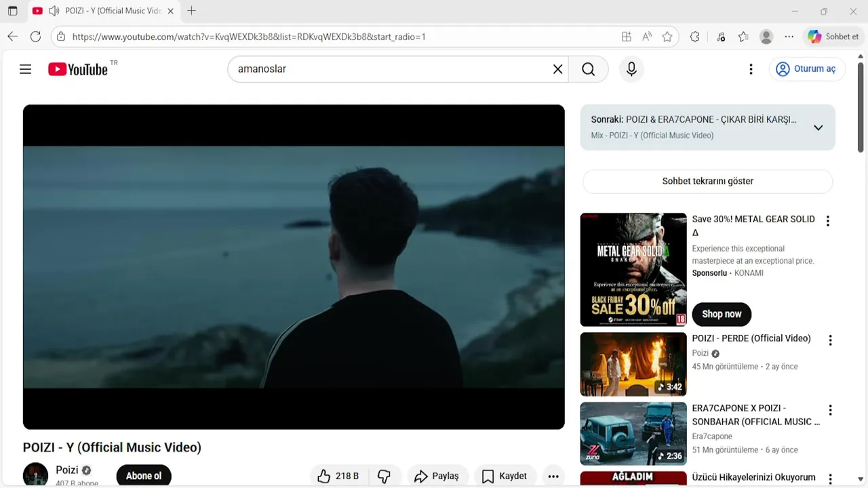The image size is (868, 488).
Task: Click the video title POIZI - Y
Action: (112, 447)
